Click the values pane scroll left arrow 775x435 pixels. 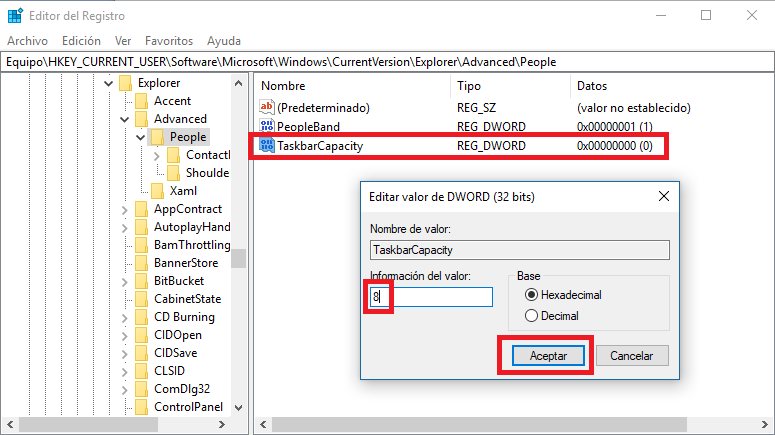(x=263, y=425)
